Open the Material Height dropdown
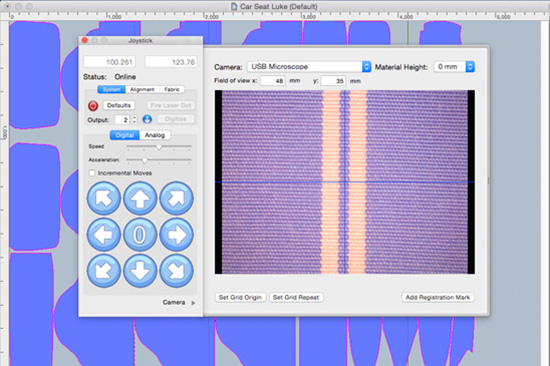 [x=454, y=67]
